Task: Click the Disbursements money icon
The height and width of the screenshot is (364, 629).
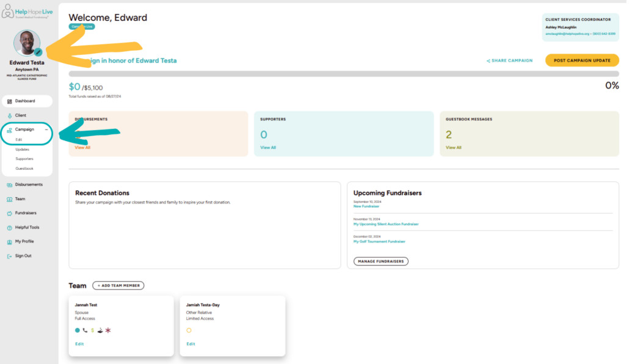Action: [x=10, y=185]
